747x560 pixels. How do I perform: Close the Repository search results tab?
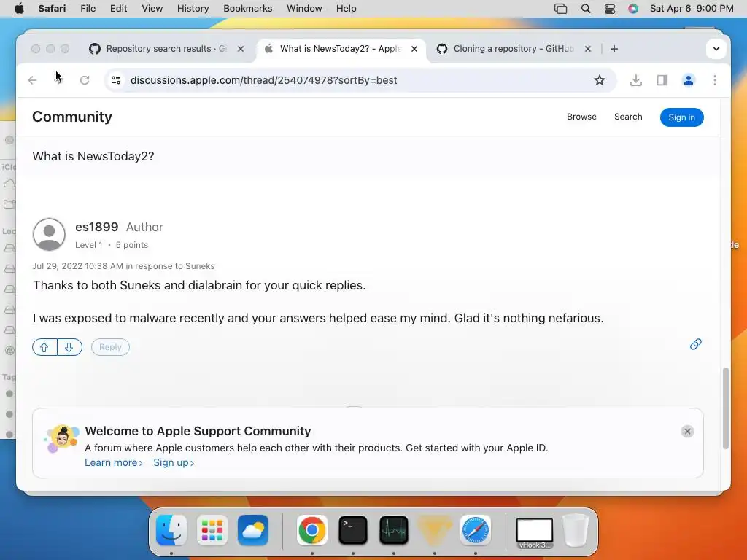(241, 49)
